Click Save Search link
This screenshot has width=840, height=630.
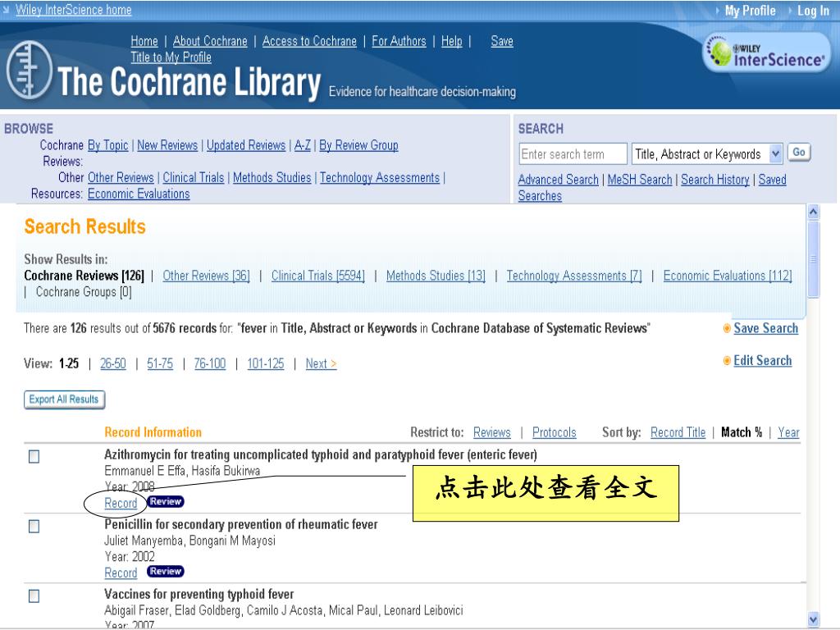[x=765, y=328]
